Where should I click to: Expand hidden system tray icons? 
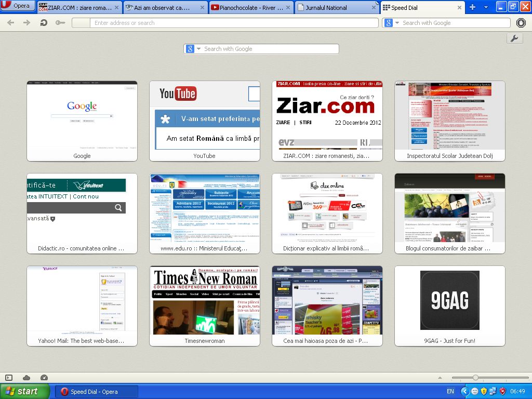coord(464,392)
